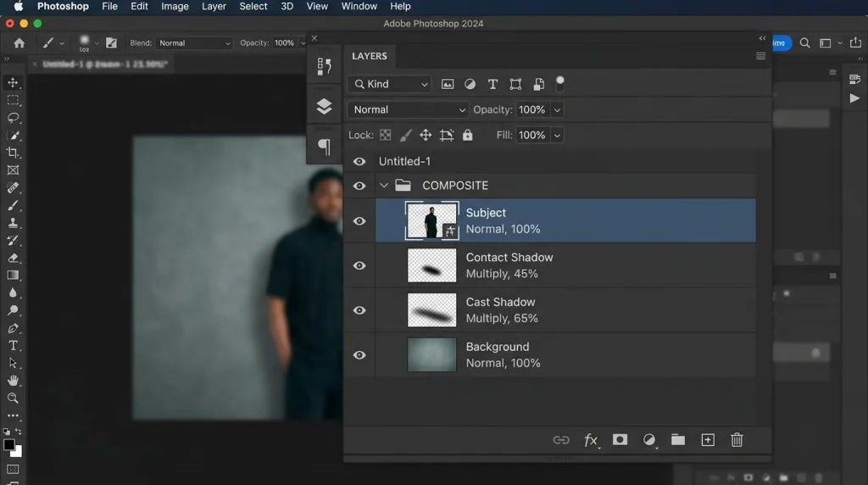
Task: Hide the Background layer
Action: pyautogui.click(x=359, y=355)
